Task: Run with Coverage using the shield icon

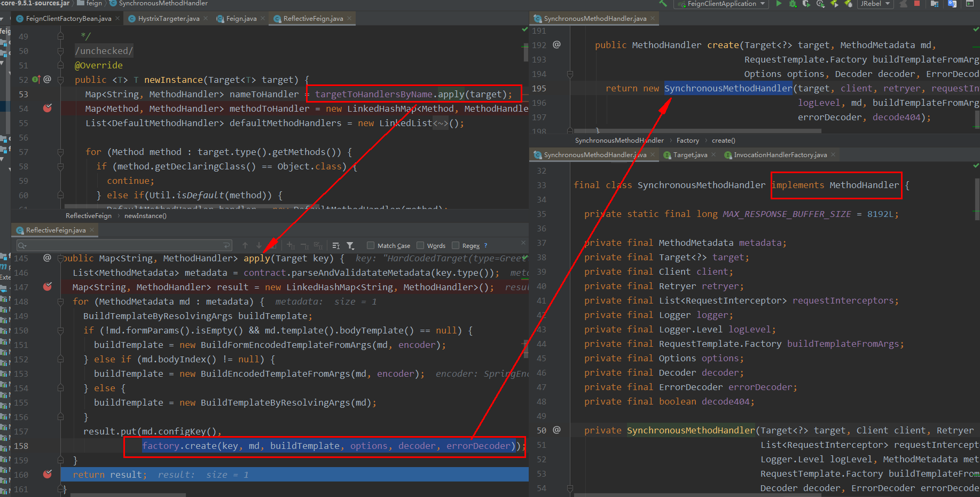Action: [806, 4]
